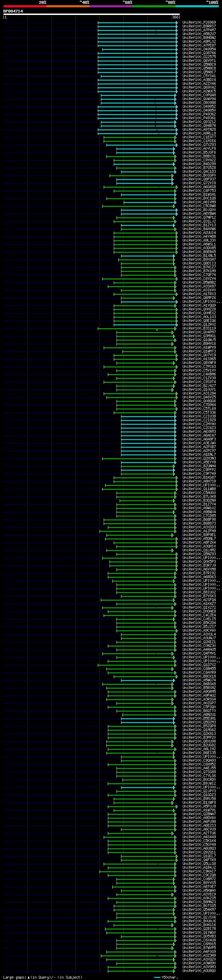Click the UniRef100_Q94B78 label
Image resolution: width=222 pixels, height=980 pixels.
[199, 125]
